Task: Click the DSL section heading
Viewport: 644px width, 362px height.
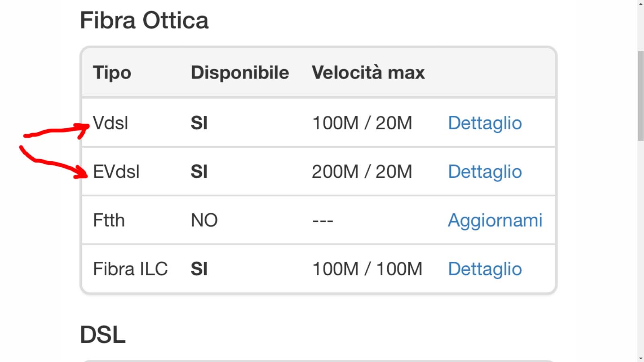Action: (x=103, y=335)
